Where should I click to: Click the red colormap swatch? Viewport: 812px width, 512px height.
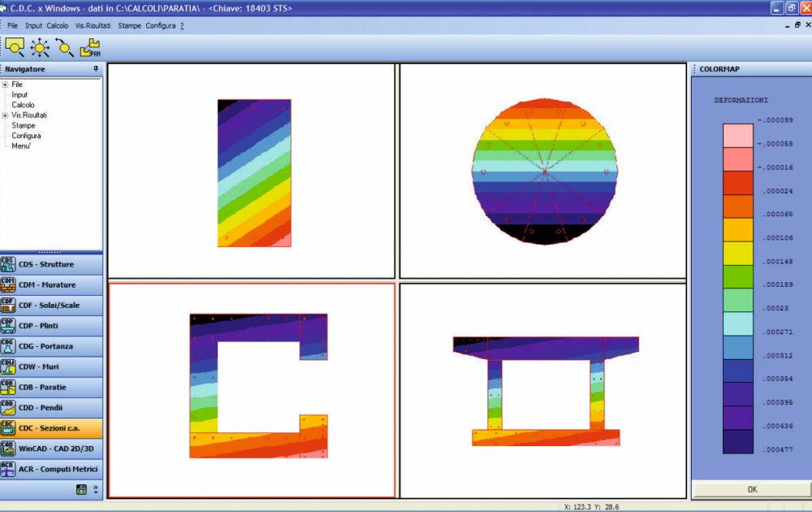click(738, 182)
